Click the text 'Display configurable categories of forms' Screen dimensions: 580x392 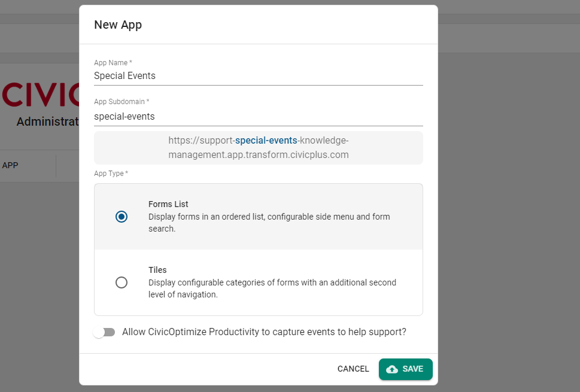click(x=223, y=282)
